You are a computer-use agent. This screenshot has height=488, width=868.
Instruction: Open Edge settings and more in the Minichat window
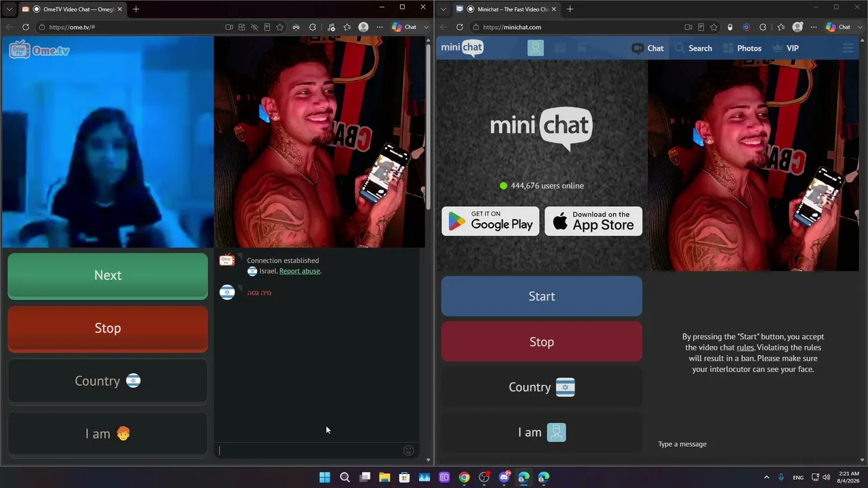[814, 27]
